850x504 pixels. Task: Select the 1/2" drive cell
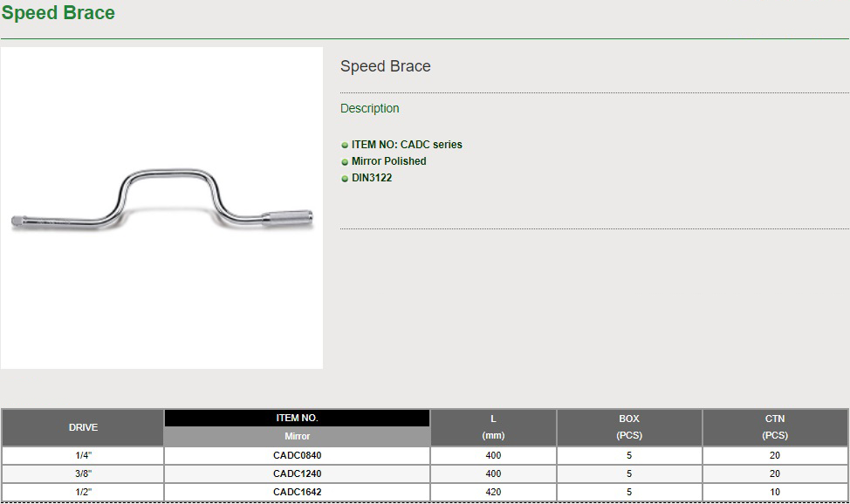(x=83, y=492)
